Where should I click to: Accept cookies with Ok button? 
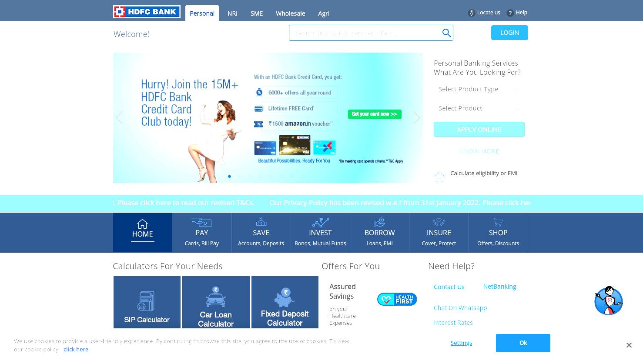click(523, 343)
